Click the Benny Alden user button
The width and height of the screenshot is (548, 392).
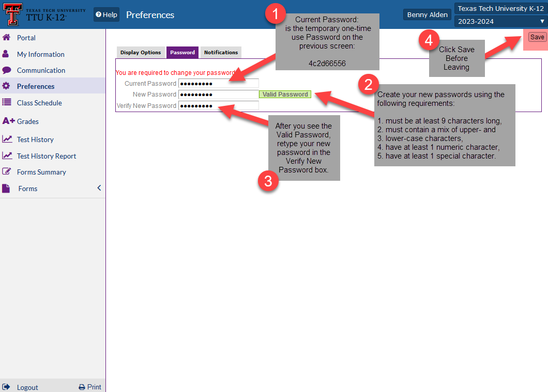click(427, 14)
